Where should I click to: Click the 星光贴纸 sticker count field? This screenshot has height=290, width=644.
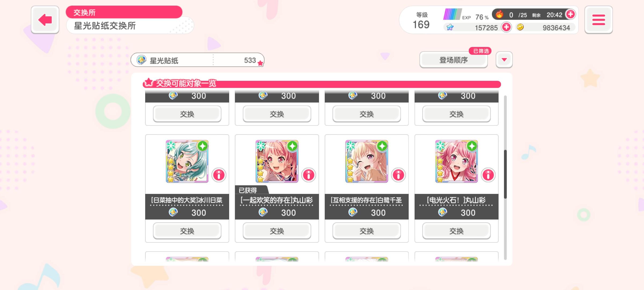[197, 60]
